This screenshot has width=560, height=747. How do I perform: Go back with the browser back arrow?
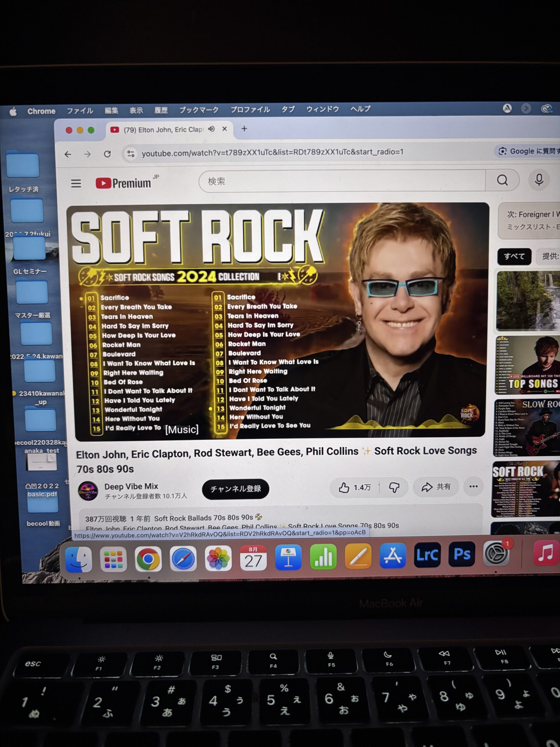tap(68, 154)
